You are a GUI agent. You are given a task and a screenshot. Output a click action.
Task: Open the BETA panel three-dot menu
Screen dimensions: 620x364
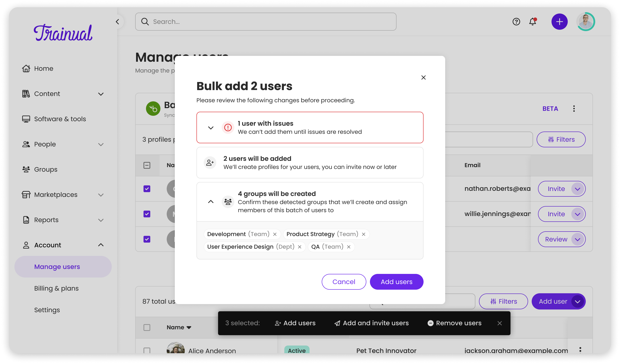point(574,109)
